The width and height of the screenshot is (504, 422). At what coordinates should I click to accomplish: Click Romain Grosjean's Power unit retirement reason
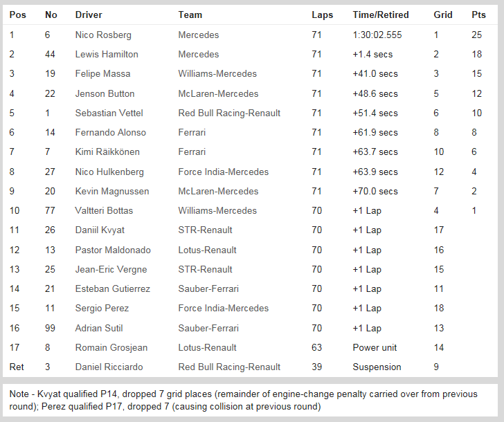[374, 347]
